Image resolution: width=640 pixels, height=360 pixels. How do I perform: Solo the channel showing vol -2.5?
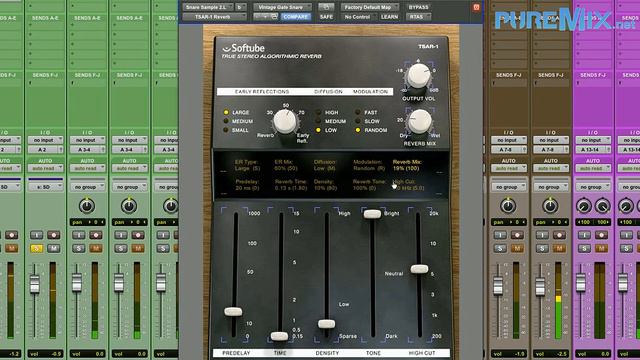click(542, 248)
